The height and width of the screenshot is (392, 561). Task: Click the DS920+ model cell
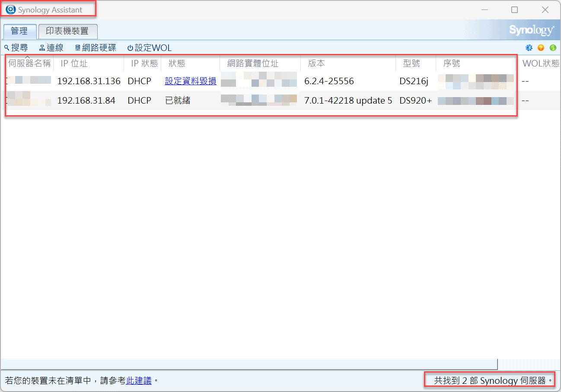click(x=415, y=101)
